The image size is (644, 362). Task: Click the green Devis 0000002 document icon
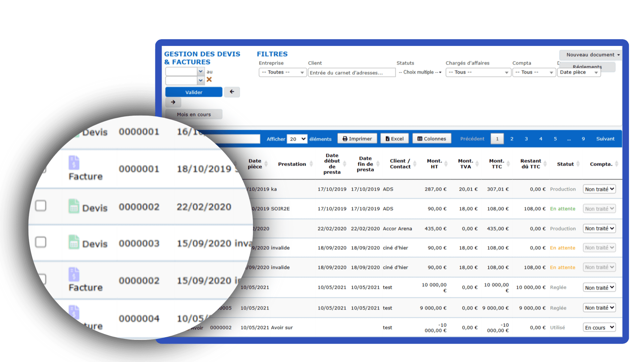[74, 206]
